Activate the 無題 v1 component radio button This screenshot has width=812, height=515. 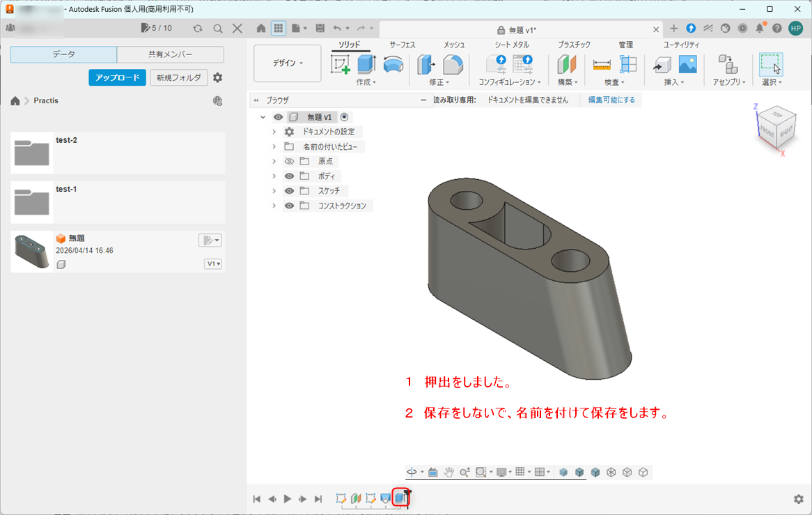click(345, 117)
